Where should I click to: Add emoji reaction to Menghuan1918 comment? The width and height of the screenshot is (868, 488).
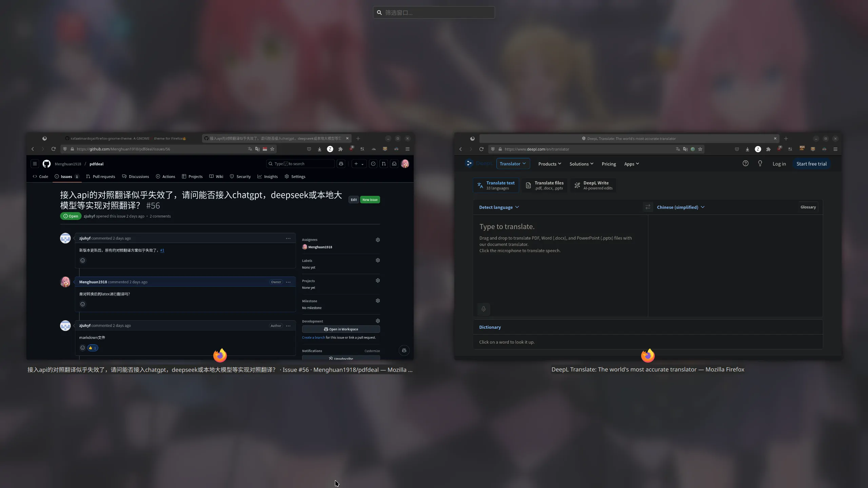pos(82,304)
